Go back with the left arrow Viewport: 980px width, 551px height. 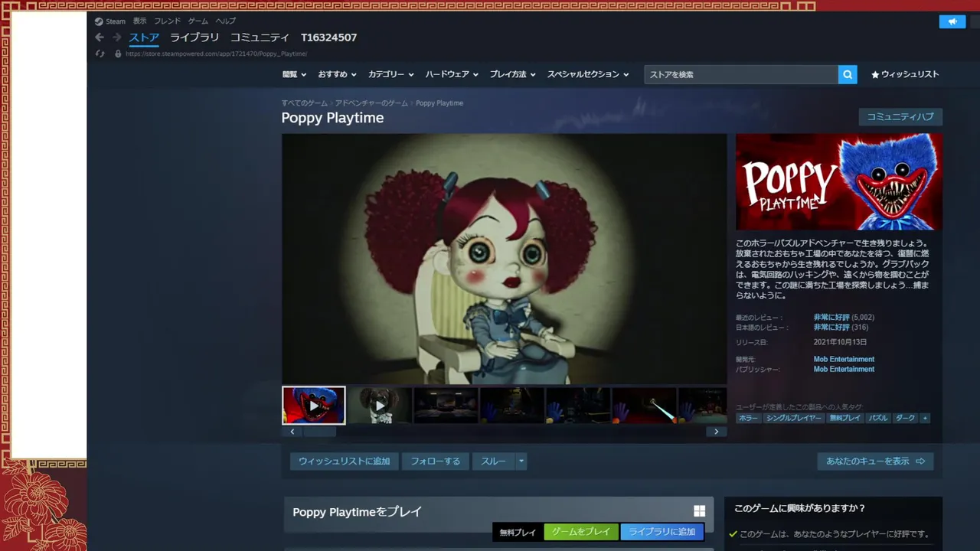(100, 37)
